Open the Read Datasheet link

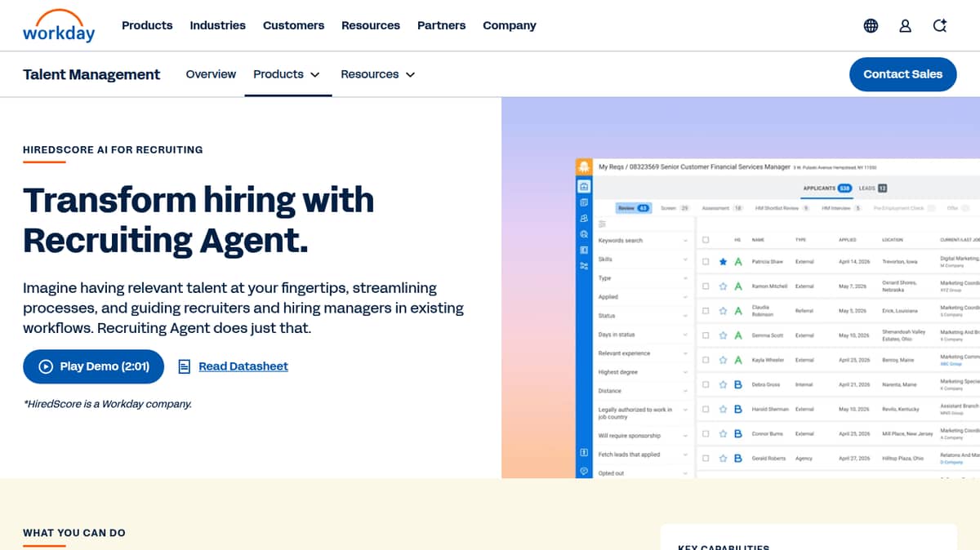click(x=243, y=366)
